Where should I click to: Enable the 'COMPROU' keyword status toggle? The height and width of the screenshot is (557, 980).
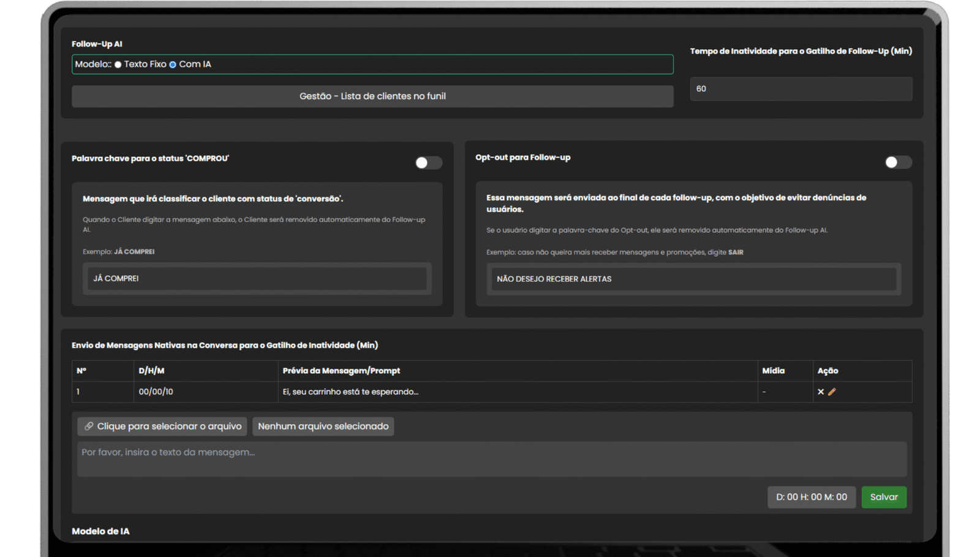tap(428, 162)
